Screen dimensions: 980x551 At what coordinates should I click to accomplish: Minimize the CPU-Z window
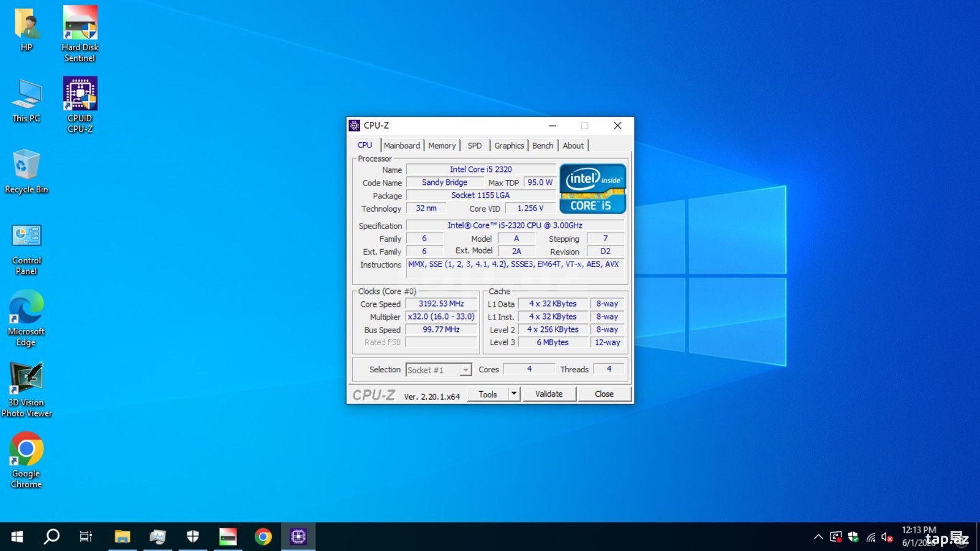click(x=552, y=126)
